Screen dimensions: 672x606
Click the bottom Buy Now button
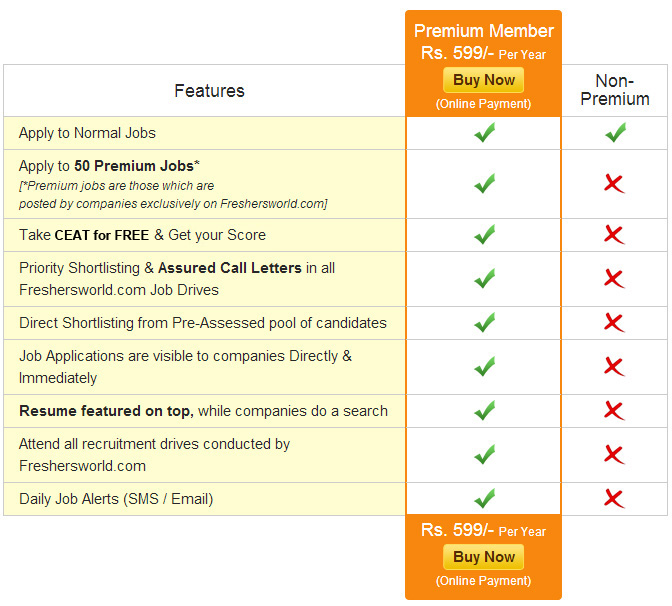pos(483,557)
